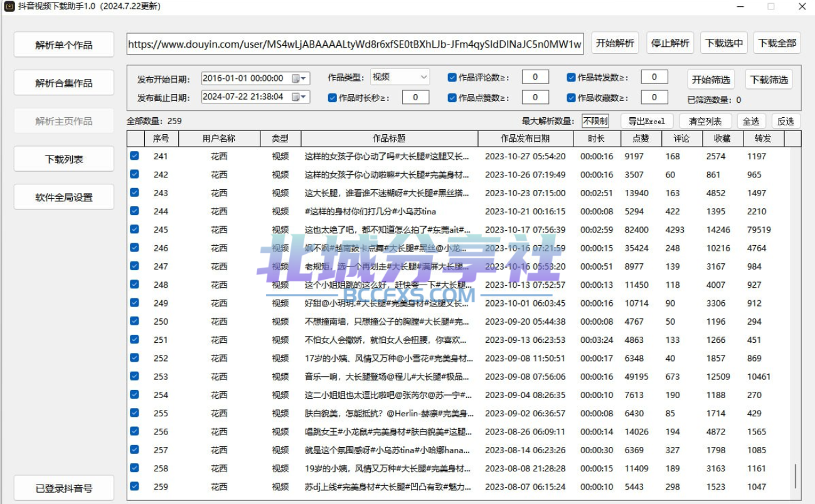This screenshot has height=504, width=815.
Task: Toggle the work duration seconds checkbox
Action: (x=333, y=98)
